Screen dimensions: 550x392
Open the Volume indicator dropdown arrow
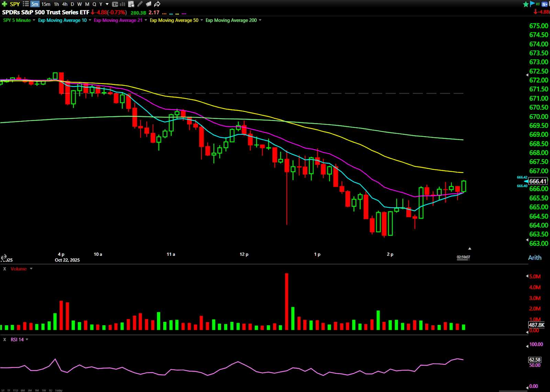click(x=31, y=269)
